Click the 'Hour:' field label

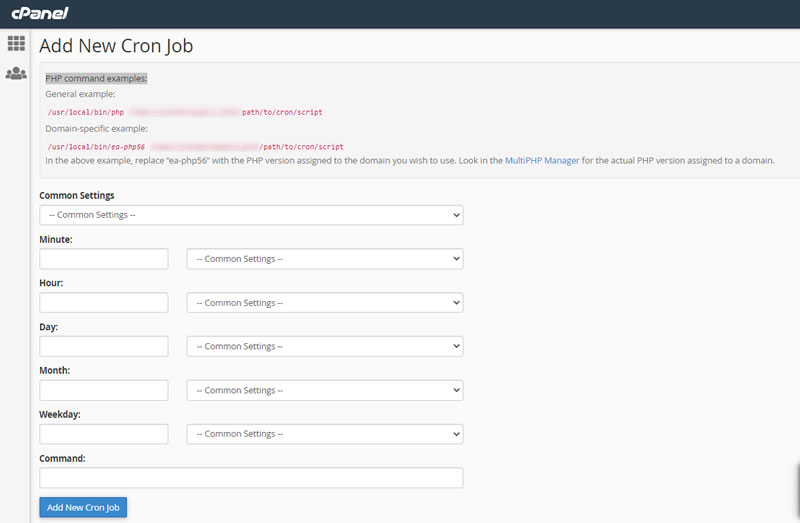(x=51, y=283)
